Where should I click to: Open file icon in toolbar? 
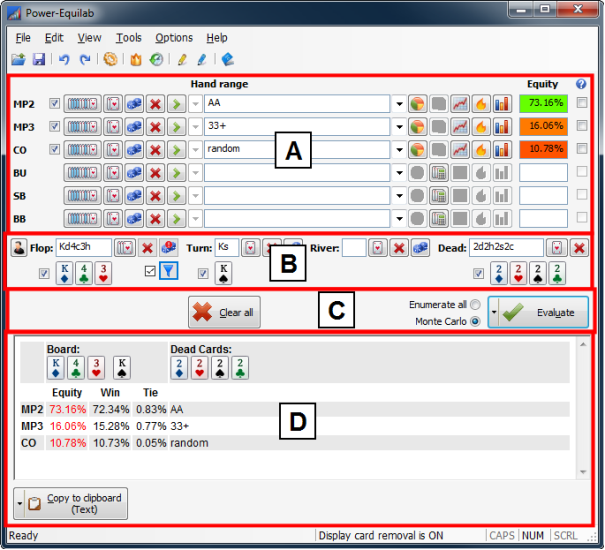(18, 59)
